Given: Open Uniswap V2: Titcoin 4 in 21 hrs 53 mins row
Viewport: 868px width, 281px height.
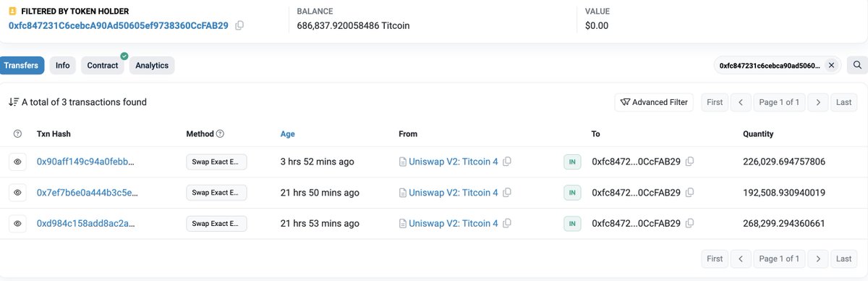Looking at the screenshot, I should [454, 224].
